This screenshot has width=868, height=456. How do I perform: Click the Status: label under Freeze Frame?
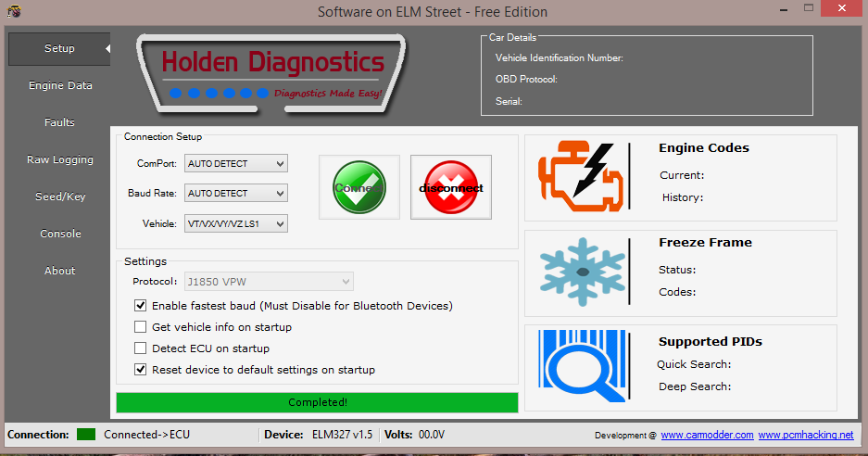pyautogui.click(x=677, y=270)
